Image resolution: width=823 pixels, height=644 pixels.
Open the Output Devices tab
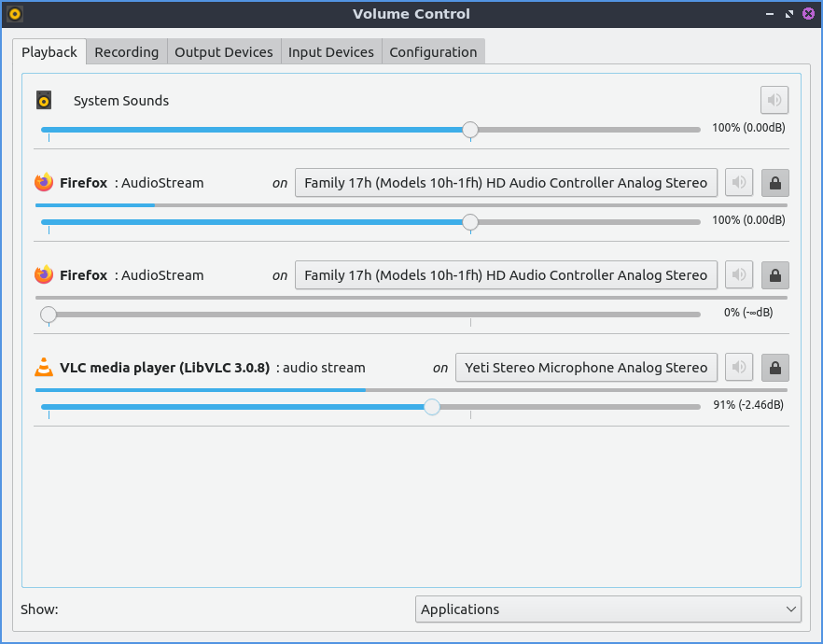pos(224,52)
